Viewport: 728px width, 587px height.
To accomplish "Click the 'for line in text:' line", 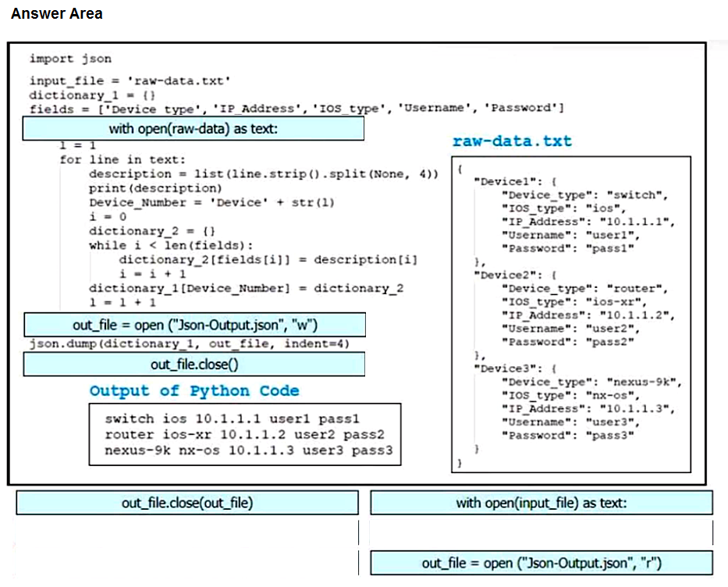I will pyautogui.click(x=123, y=160).
